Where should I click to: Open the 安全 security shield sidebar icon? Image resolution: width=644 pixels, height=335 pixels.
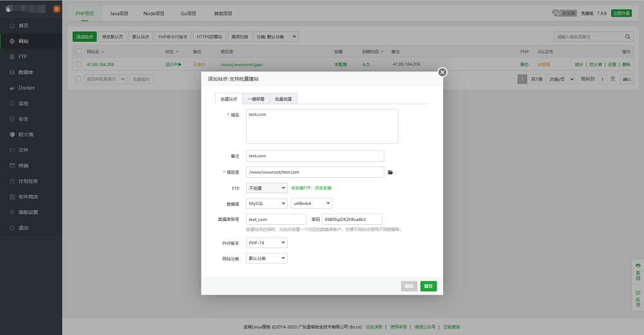point(12,119)
